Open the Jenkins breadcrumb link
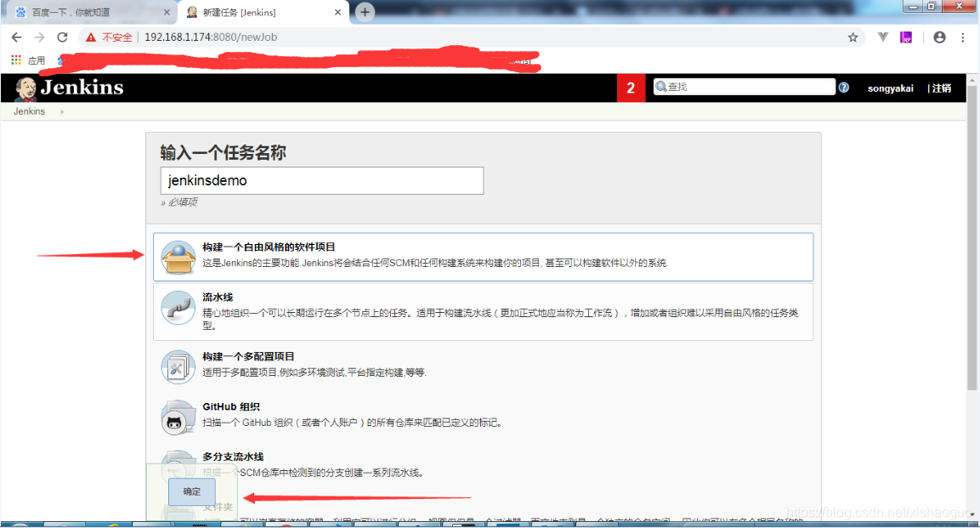This screenshot has width=980, height=528. click(x=30, y=111)
